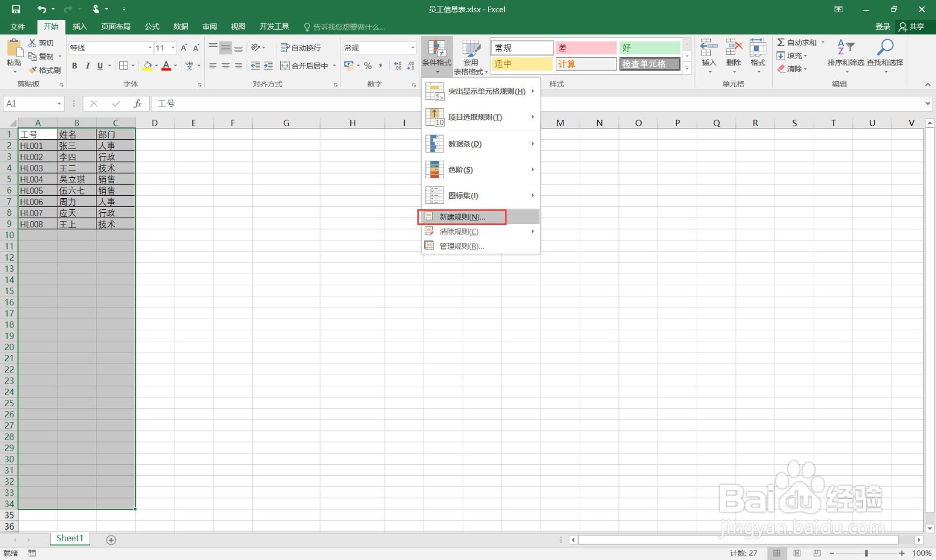Open the font size dropdown
The width and height of the screenshot is (936, 560).
(x=173, y=48)
